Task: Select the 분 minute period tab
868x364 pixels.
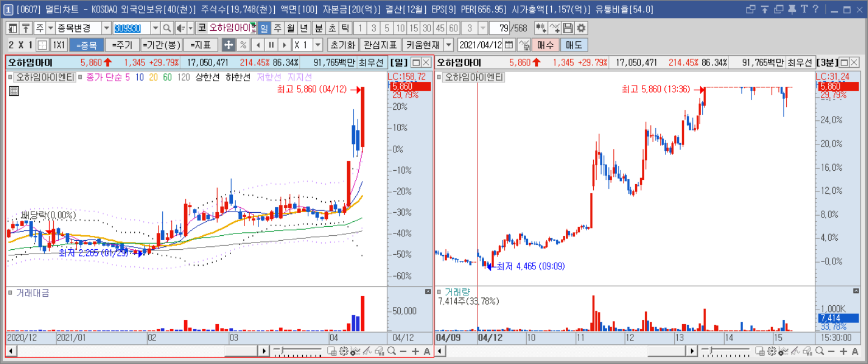Action: (x=318, y=28)
